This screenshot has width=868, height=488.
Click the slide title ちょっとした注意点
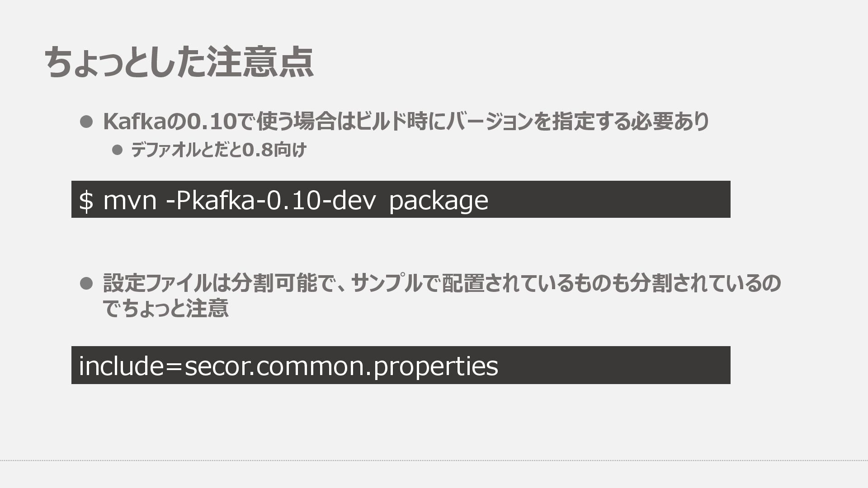point(179,62)
